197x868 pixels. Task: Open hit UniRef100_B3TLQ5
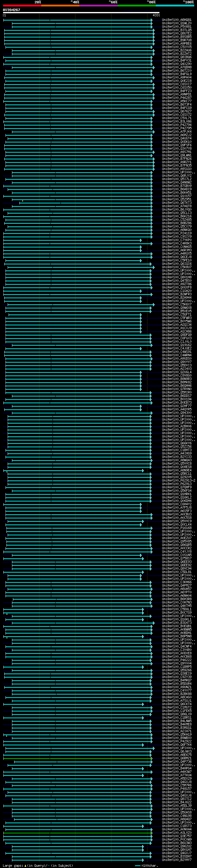[177, 30]
